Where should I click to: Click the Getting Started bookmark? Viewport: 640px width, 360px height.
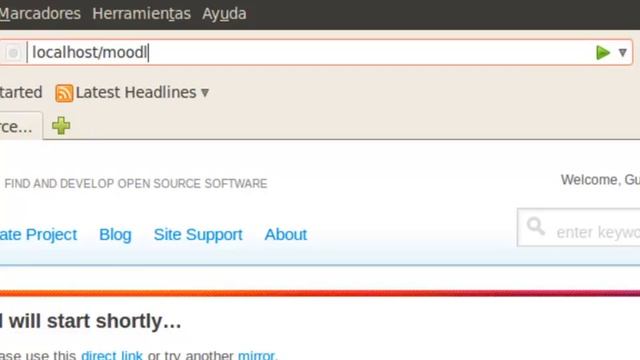(x=21, y=92)
